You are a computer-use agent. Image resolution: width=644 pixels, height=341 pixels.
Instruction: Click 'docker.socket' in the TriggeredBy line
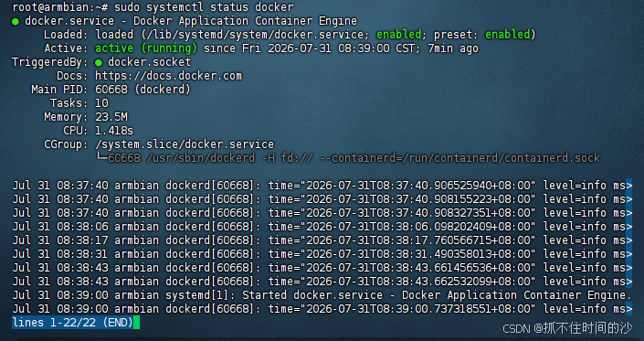click(150, 62)
